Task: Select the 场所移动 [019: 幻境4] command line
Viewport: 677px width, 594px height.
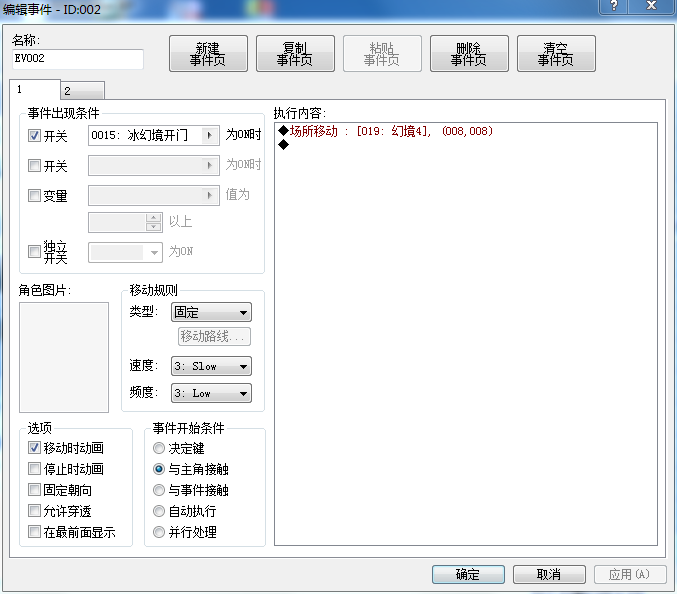Action: coord(466,131)
